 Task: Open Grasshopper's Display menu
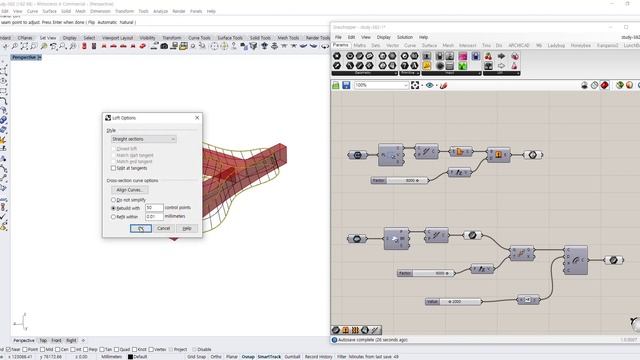point(384,37)
